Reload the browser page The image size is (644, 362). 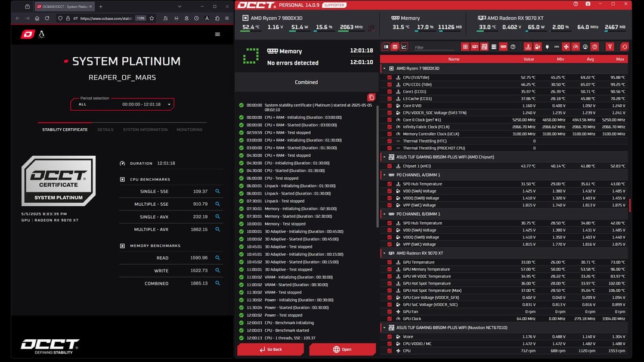(47, 18)
